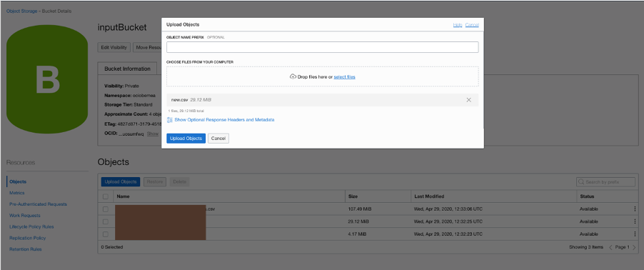
Task: Open Lifecycle Policy Rules in sidebar
Action: coord(31,227)
